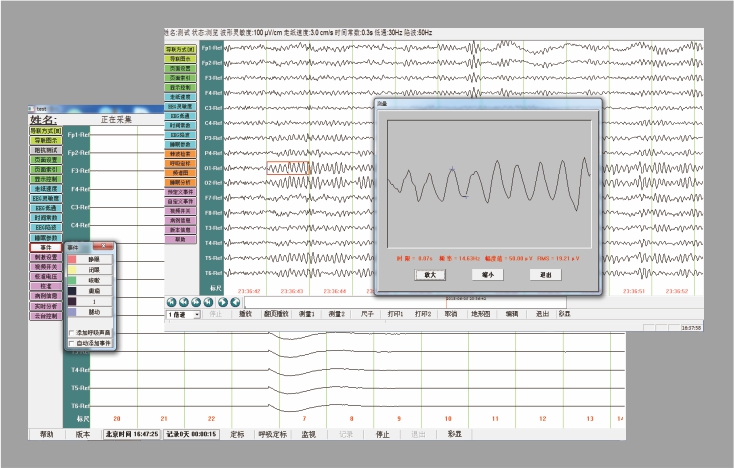This screenshot has height=468, width=734.
Task: Click the 频谱图 sidebar button
Action: pyautogui.click(x=180, y=171)
